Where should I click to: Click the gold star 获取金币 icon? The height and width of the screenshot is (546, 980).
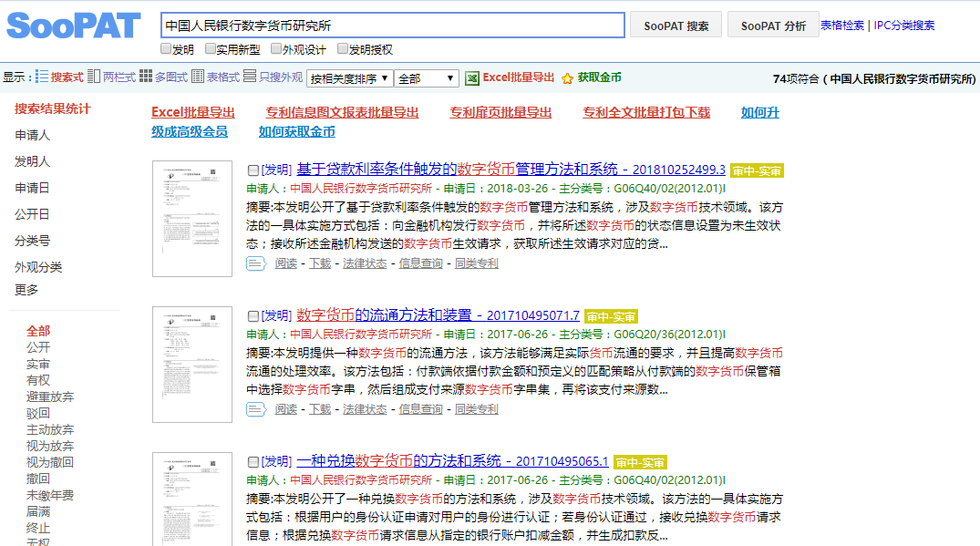[x=568, y=78]
